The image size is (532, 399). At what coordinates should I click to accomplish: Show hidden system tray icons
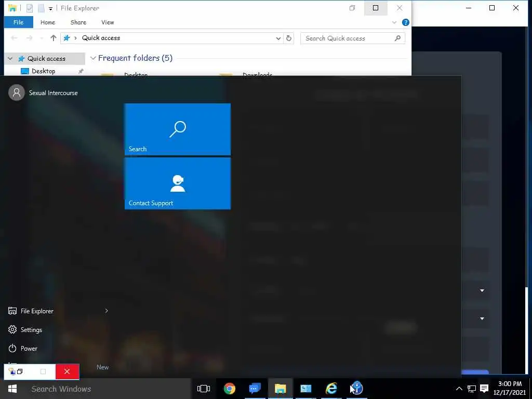pyautogui.click(x=459, y=389)
